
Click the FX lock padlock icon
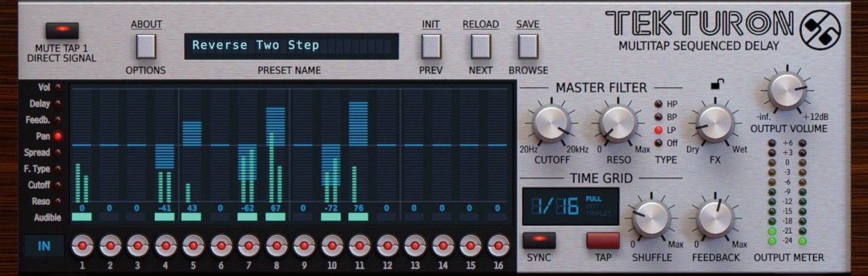tap(717, 85)
